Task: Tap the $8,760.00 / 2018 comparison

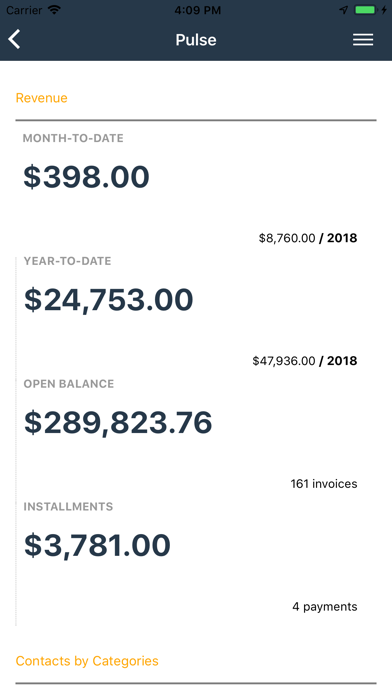Action: point(308,238)
